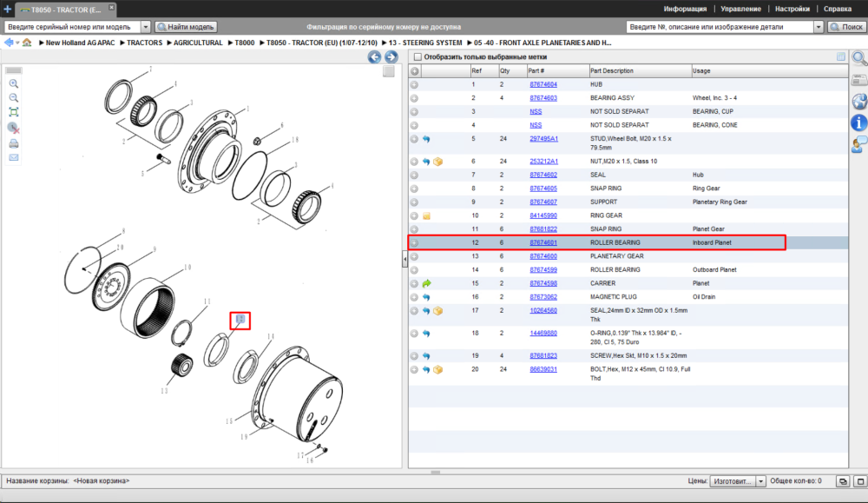Open the AGRICULTURAL breadcrumb level
The height and width of the screenshot is (503, 868).
pyautogui.click(x=198, y=43)
